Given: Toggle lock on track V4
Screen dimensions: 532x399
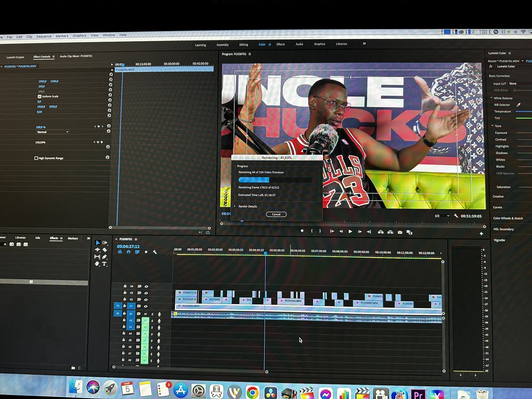Looking at the screenshot, I should [x=125, y=286].
